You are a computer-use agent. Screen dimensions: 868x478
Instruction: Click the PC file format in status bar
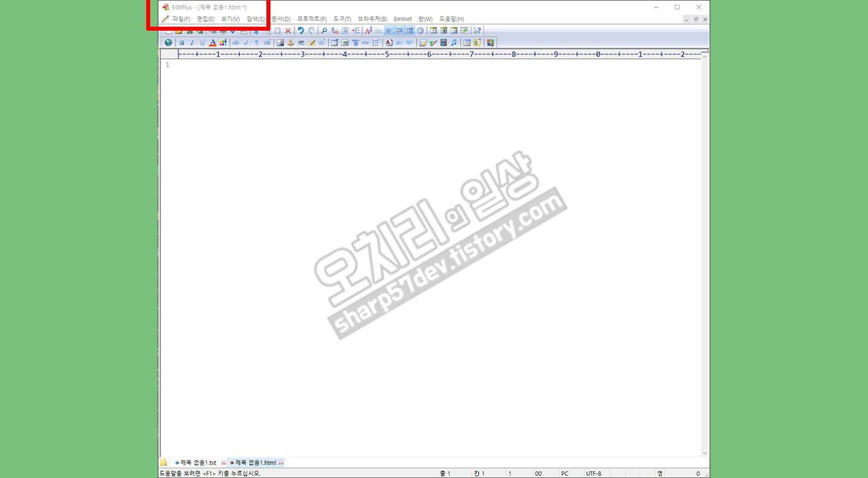click(x=565, y=473)
